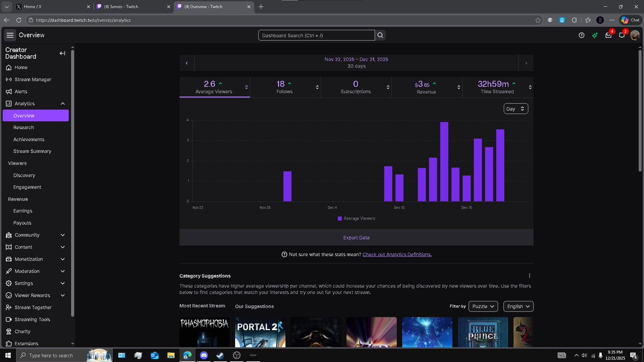Open OBS Studio from the taskbar

point(237,355)
